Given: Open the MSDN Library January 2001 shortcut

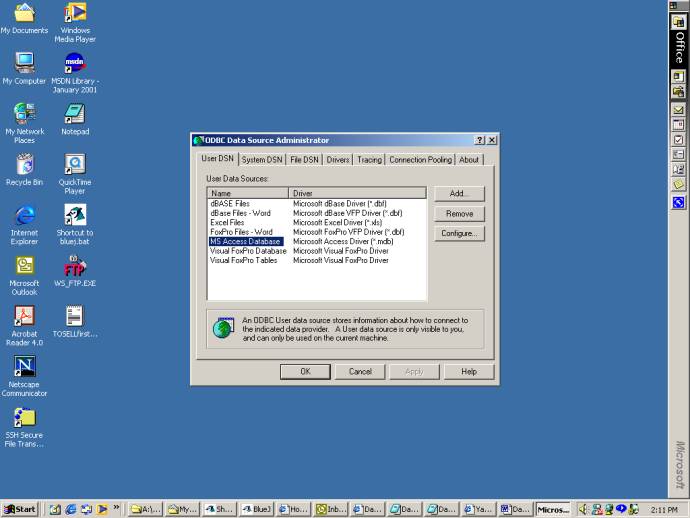Looking at the screenshot, I should [75, 73].
